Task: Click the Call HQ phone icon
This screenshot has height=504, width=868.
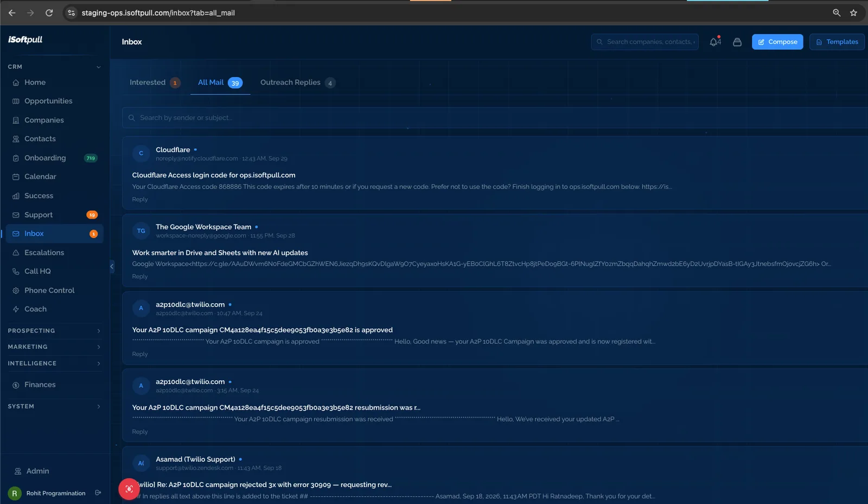Action: click(16, 271)
